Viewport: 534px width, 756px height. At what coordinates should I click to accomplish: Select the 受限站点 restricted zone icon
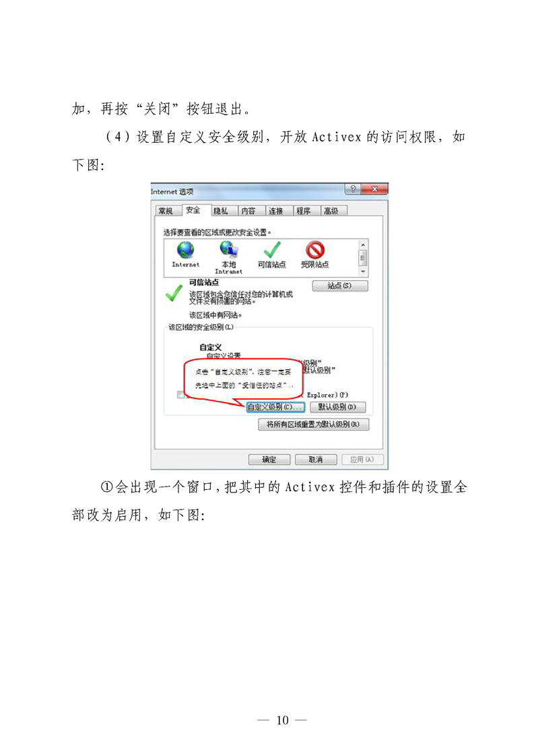[x=315, y=250]
